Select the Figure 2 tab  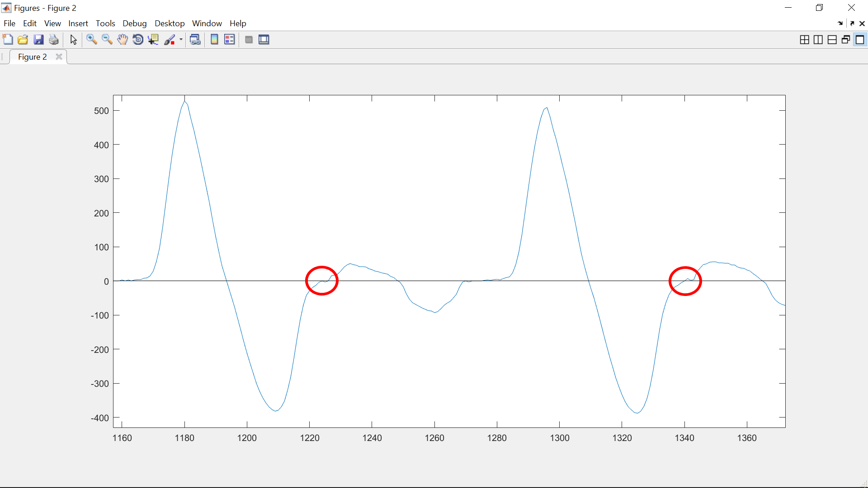[32, 57]
